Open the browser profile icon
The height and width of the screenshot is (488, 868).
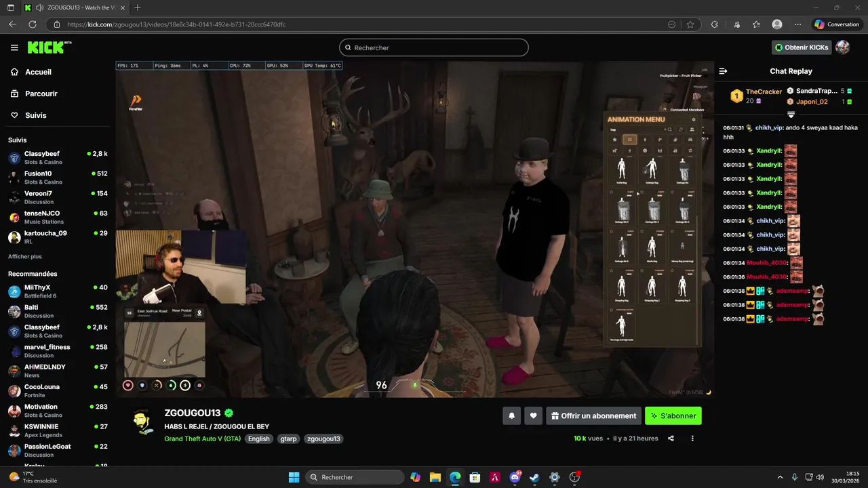[x=777, y=24]
